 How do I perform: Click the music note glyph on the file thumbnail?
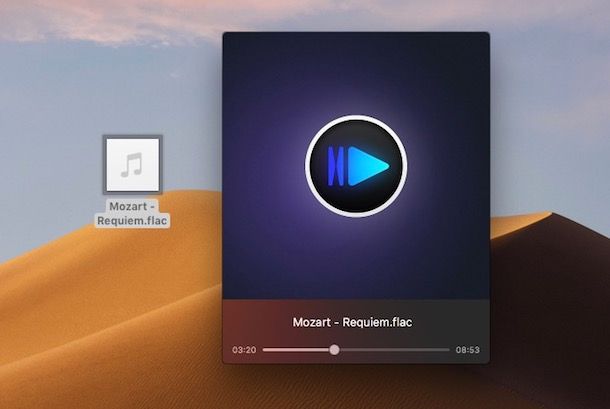131,165
